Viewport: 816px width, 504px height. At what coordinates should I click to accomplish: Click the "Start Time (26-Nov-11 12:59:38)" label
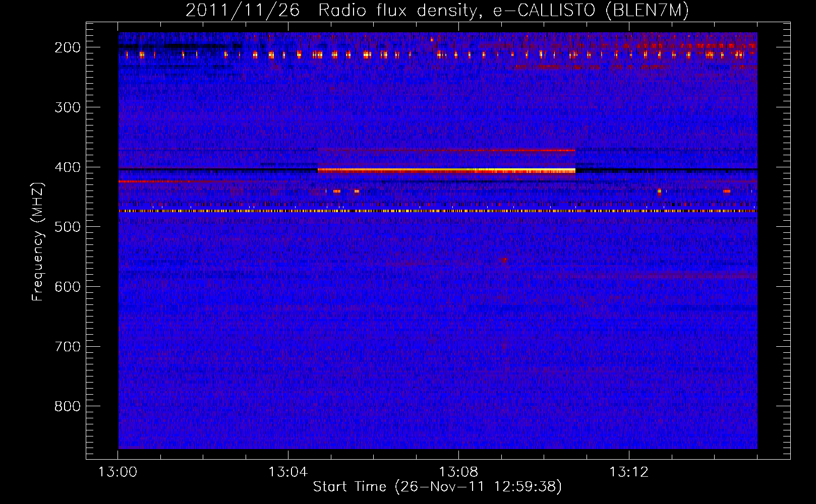click(x=437, y=487)
